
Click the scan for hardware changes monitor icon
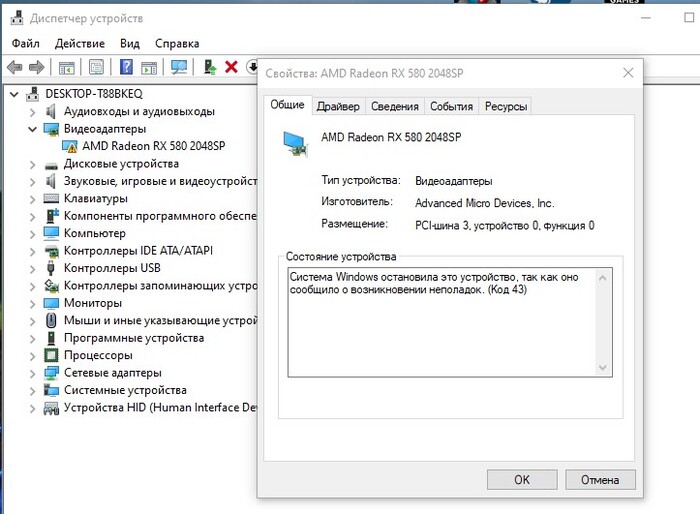tap(179, 67)
